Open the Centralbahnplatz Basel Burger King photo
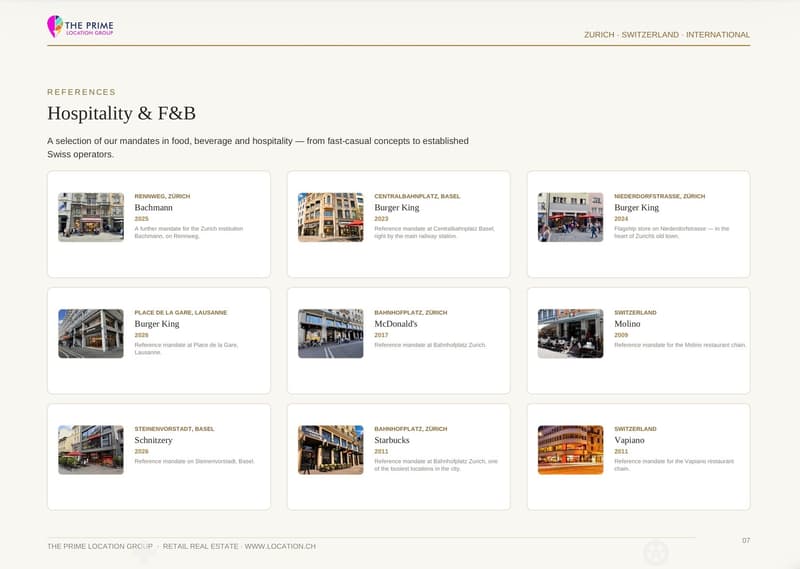The height and width of the screenshot is (569, 800). 331,217
